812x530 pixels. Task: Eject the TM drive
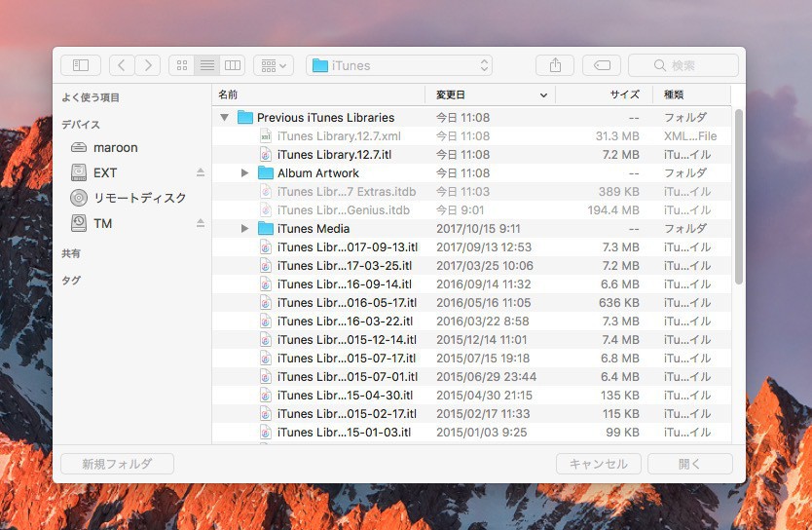click(201, 223)
